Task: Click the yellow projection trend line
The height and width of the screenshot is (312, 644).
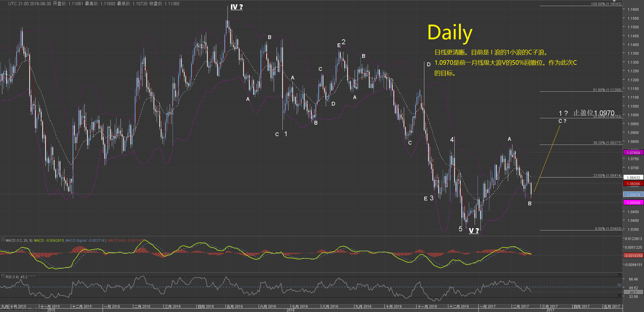Action: (547, 159)
